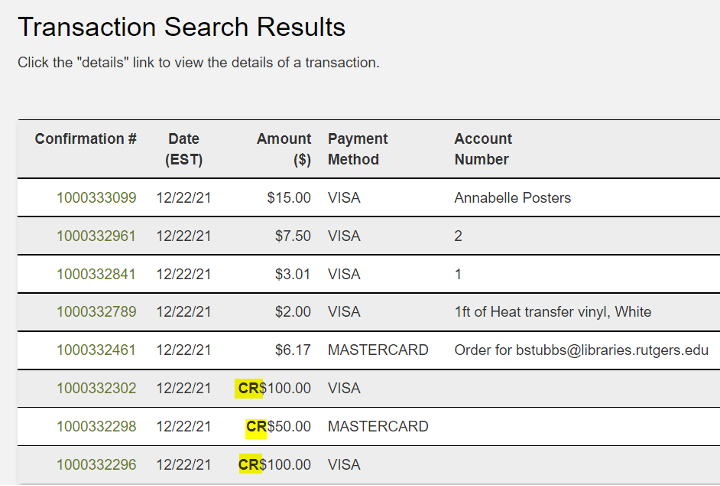Click the Transaction Search Results heading
720x486 pixels.
182,28
